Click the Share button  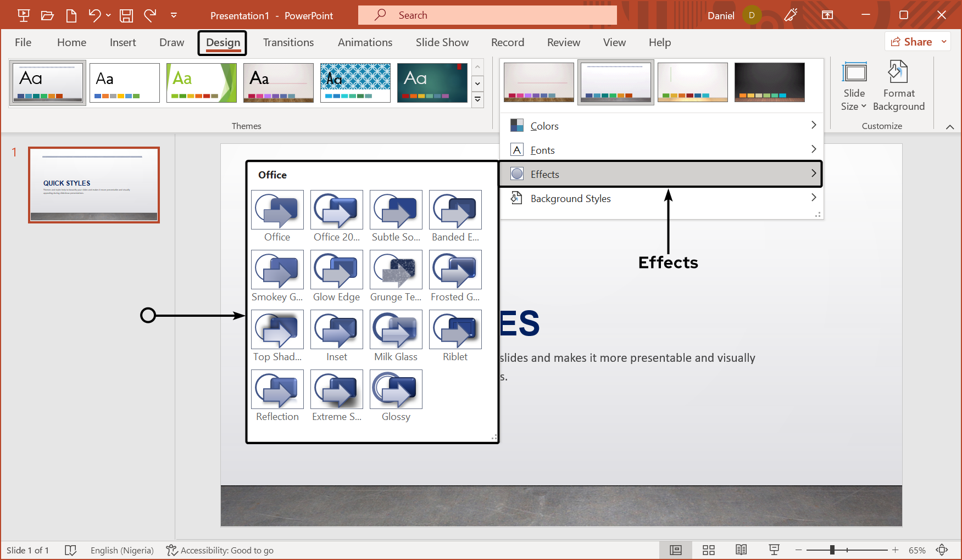pos(912,42)
